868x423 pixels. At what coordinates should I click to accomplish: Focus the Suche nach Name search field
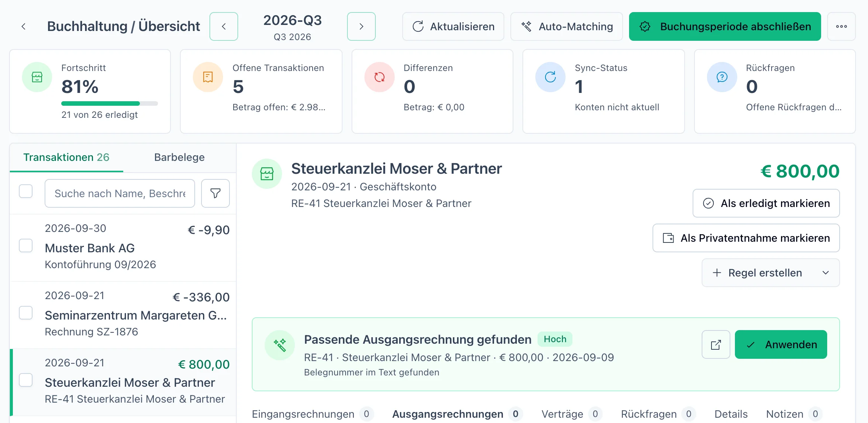click(x=120, y=193)
